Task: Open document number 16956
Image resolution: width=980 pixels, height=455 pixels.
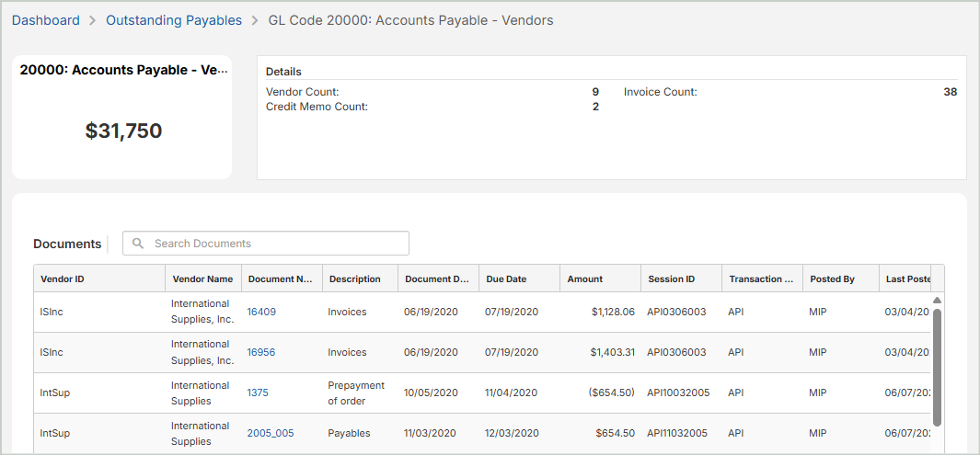Action: 261,352
